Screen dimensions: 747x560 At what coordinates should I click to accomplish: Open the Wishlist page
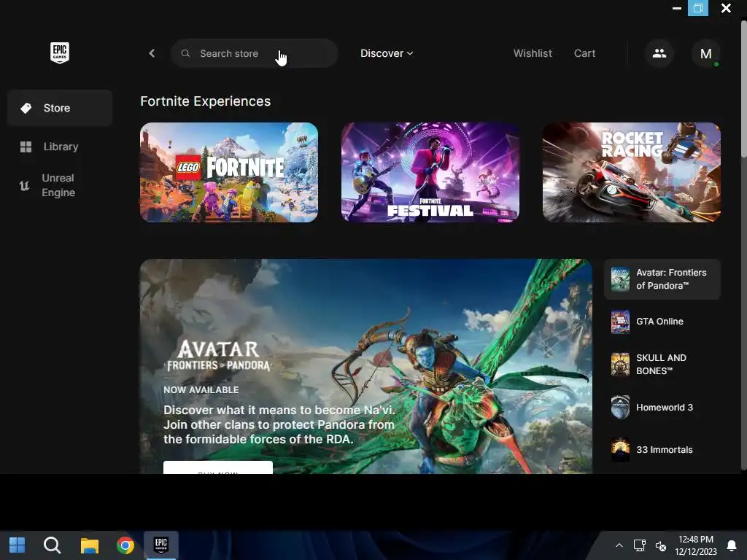coord(533,53)
